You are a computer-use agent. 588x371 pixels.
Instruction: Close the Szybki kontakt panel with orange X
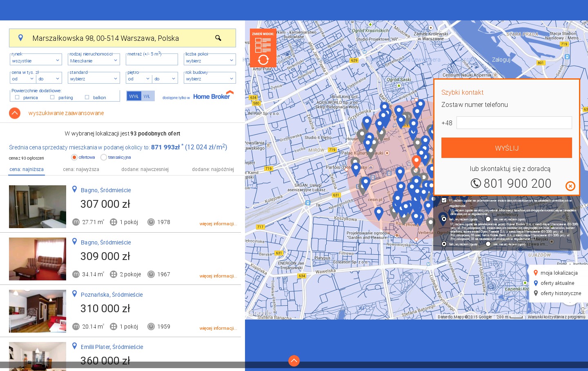click(x=570, y=186)
